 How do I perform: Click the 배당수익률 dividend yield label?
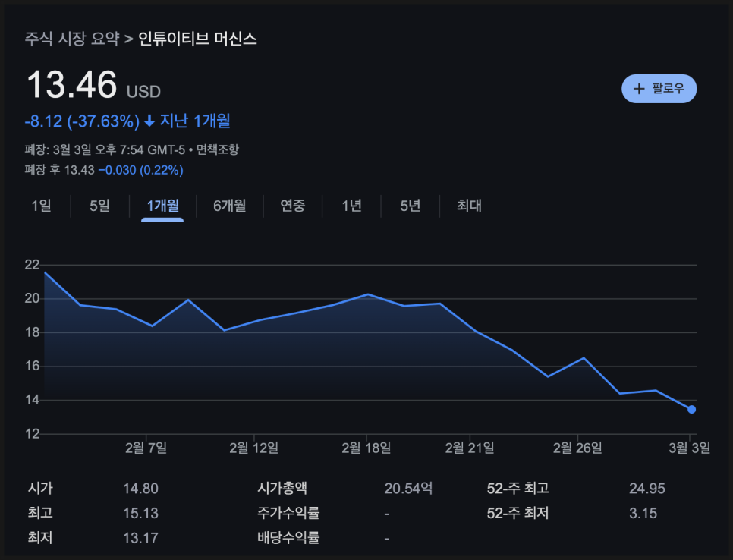click(x=288, y=538)
